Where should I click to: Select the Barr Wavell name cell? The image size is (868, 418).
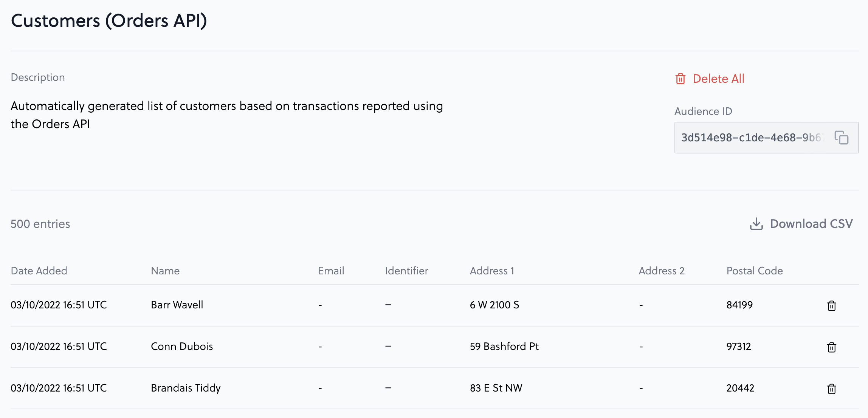(x=177, y=305)
